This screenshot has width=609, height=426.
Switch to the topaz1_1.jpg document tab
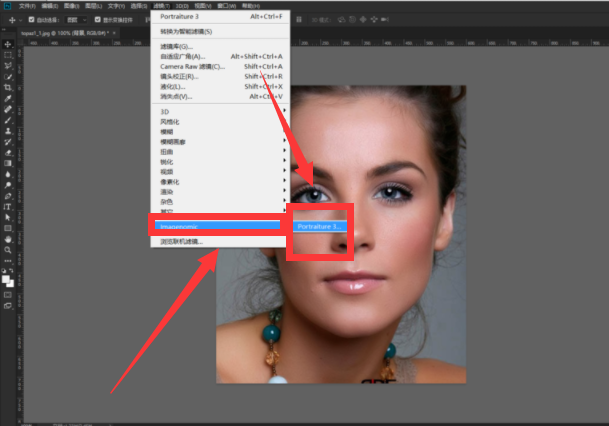[x=60, y=33]
